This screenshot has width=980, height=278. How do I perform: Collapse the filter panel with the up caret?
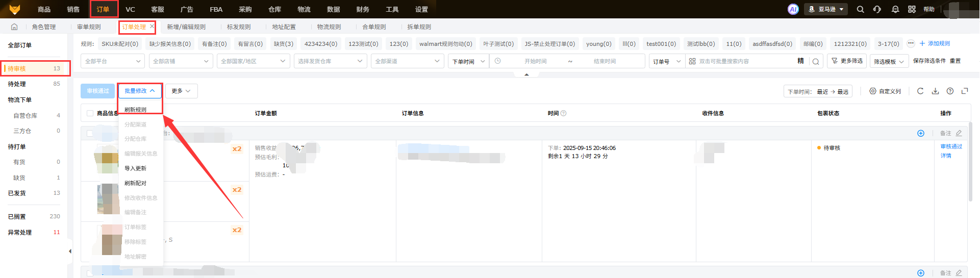pyautogui.click(x=526, y=74)
